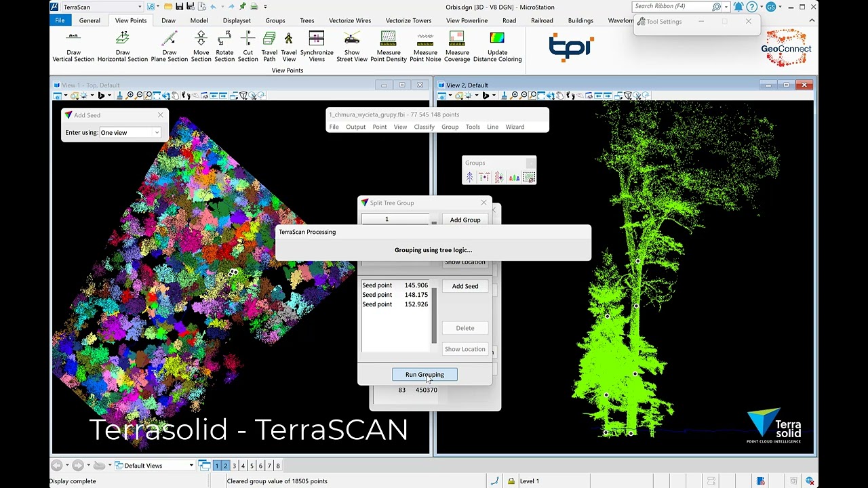868x488 pixels.
Task: Click the open folder icon in quick access toolbar
Action: point(167,7)
